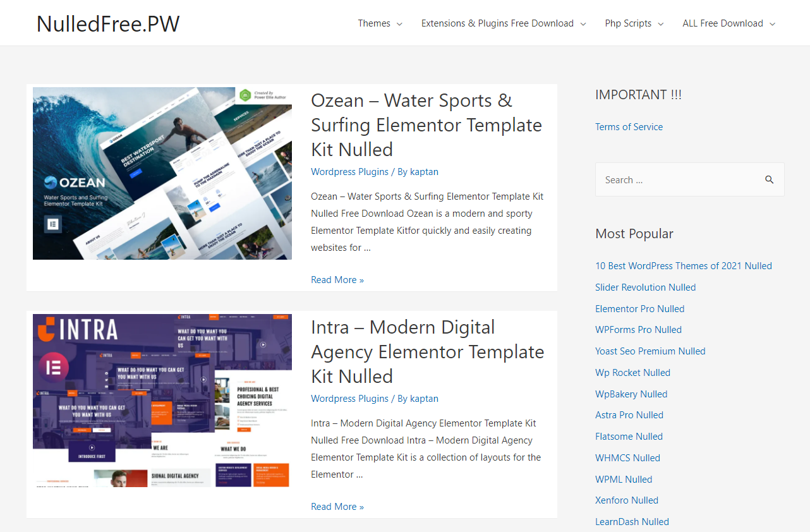Open Elementor Pro Nulled link
810x532 pixels.
640,309
